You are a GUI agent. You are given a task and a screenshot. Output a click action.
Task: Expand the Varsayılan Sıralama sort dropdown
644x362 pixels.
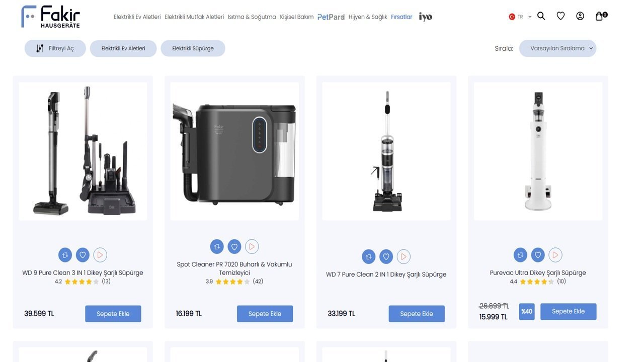click(557, 48)
